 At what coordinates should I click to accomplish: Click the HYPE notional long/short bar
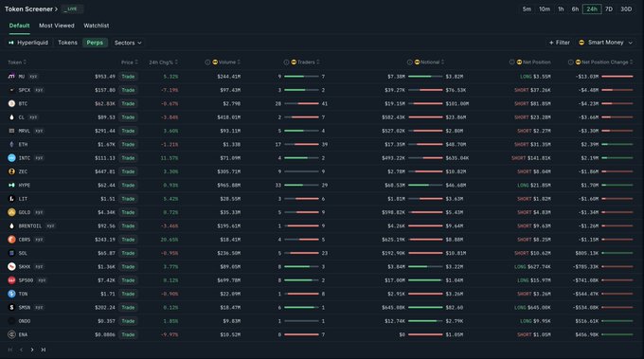(425, 185)
